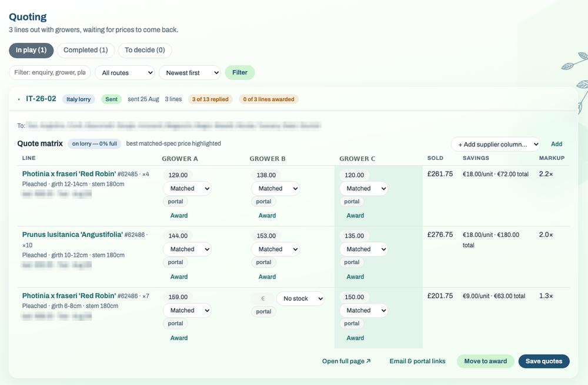This screenshot has width=588, height=385.
Task: Switch to the To decide (0) tab
Action: (145, 50)
